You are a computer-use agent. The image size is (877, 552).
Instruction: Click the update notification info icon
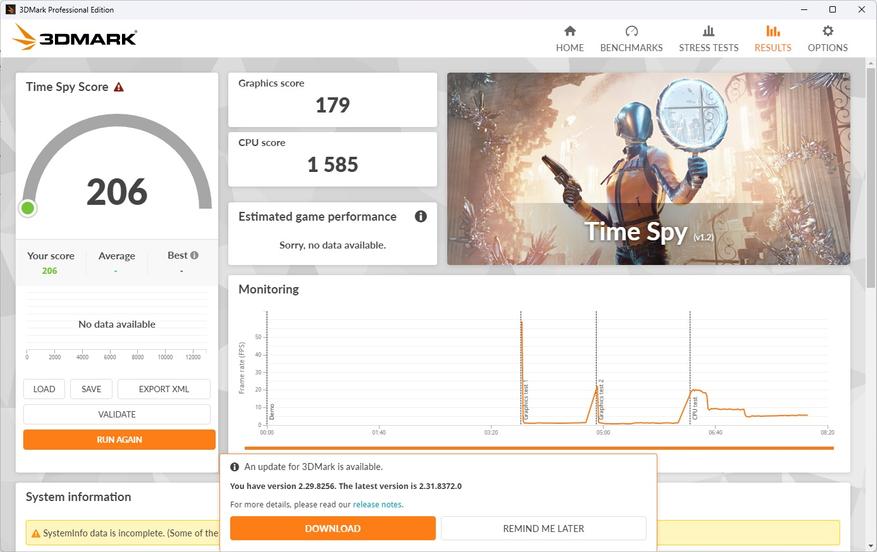(x=235, y=467)
